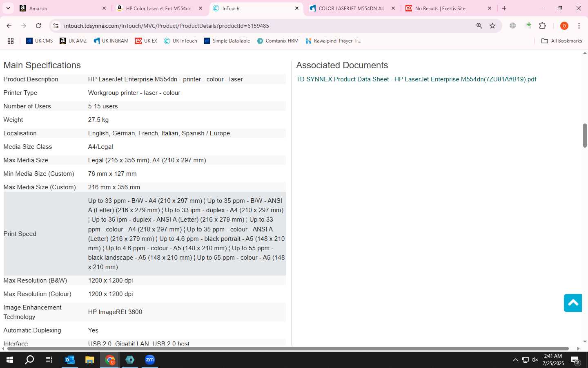Open Windows taskbar search
This screenshot has height=368, width=588.
pos(29,360)
